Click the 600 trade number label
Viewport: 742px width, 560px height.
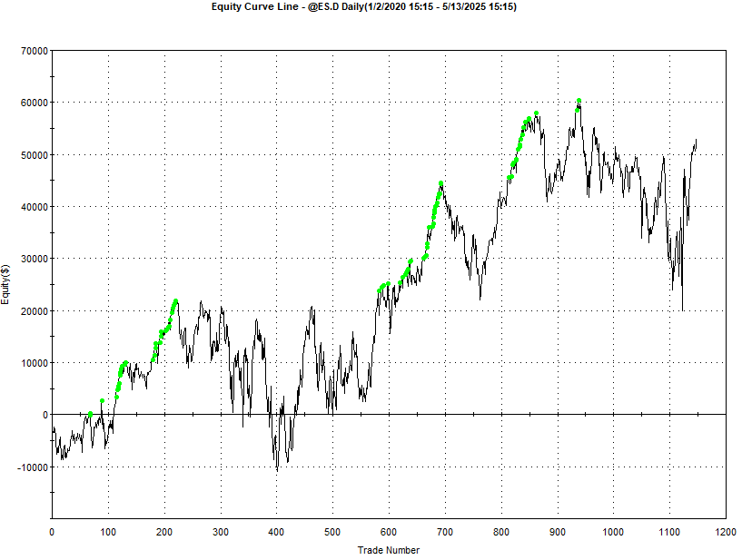pyautogui.click(x=389, y=532)
